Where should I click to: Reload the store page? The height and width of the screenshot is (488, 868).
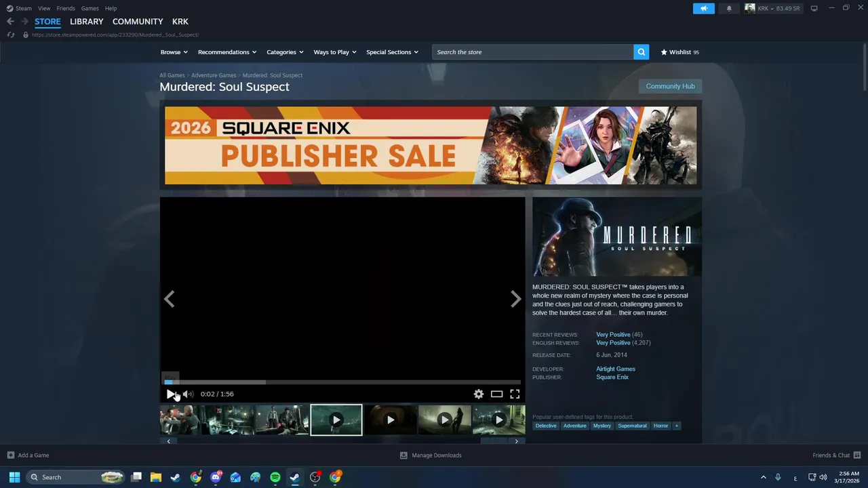pos(11,35)
